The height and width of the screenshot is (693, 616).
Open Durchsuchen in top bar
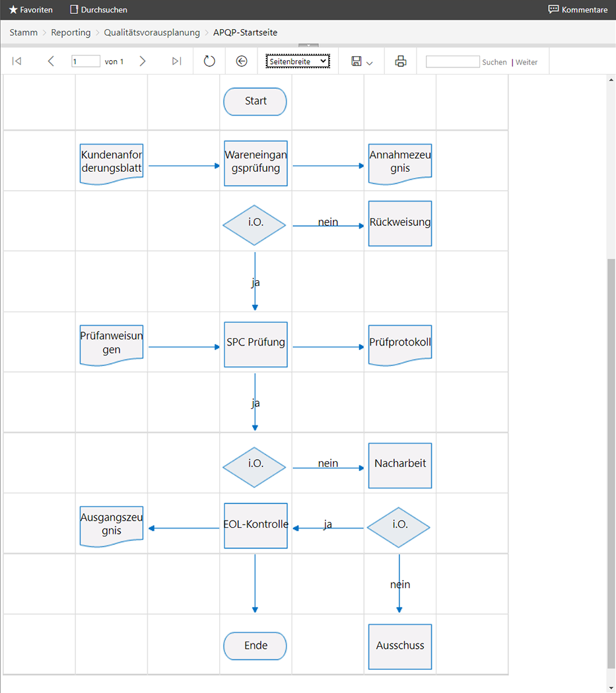pyautogui.click(x=98, y=10)
